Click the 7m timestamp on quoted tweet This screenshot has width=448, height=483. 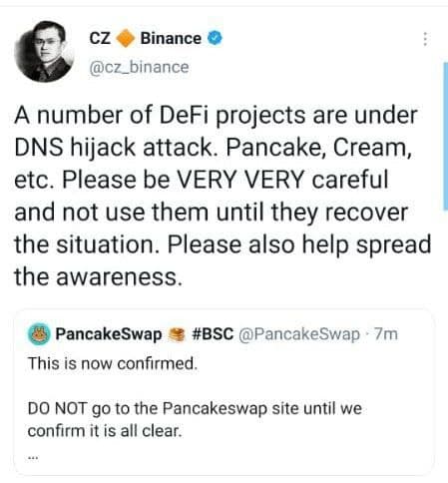(x=386, y=334)
